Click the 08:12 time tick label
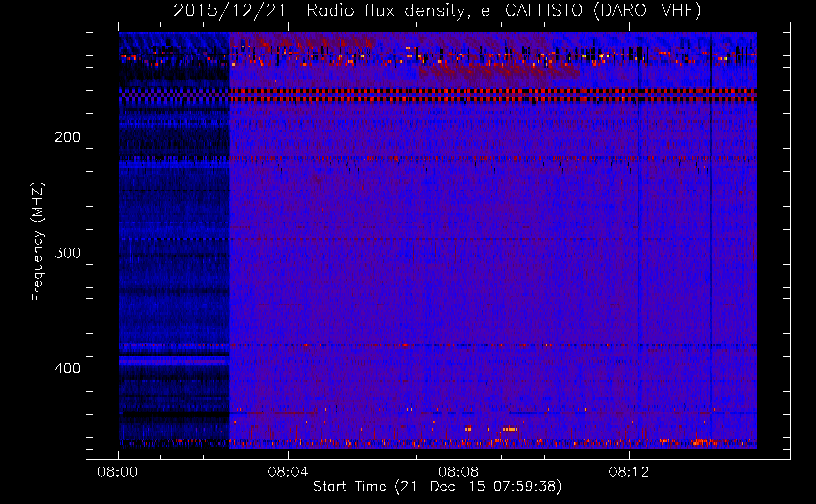Viewport: 816px width, 504px height. click(x=629, y=472)
